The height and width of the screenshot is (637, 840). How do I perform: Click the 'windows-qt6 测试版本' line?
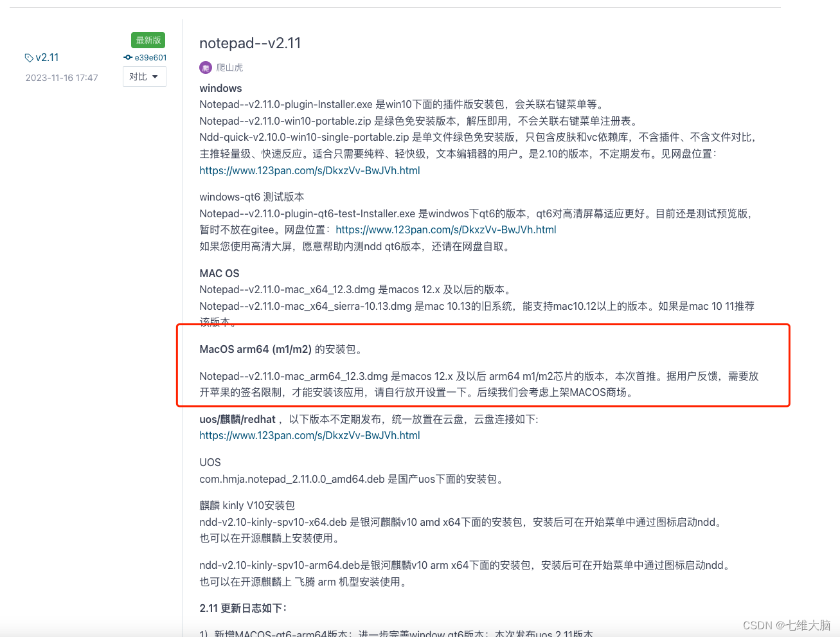coord(252,197)
